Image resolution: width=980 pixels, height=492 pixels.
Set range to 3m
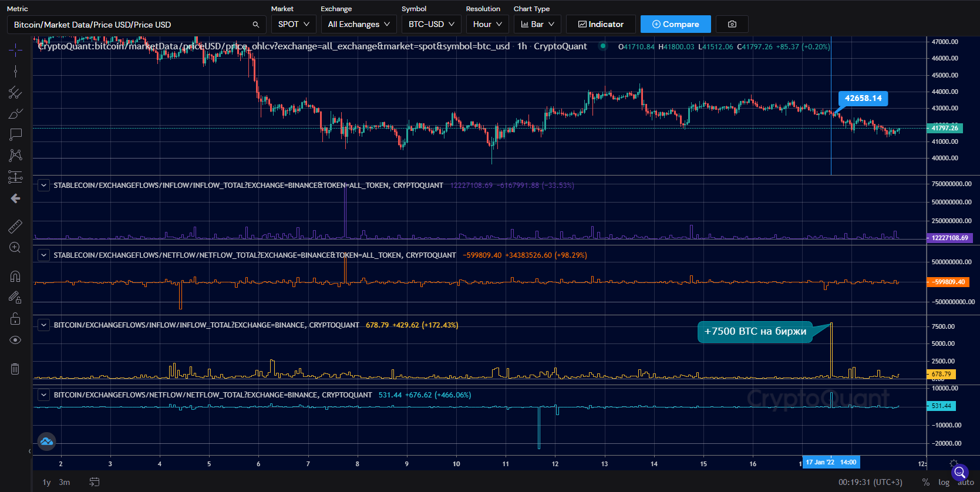pos(65,482)
